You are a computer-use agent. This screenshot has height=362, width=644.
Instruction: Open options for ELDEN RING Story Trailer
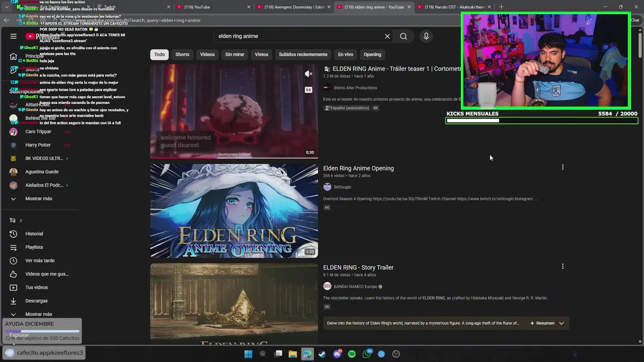562,266
